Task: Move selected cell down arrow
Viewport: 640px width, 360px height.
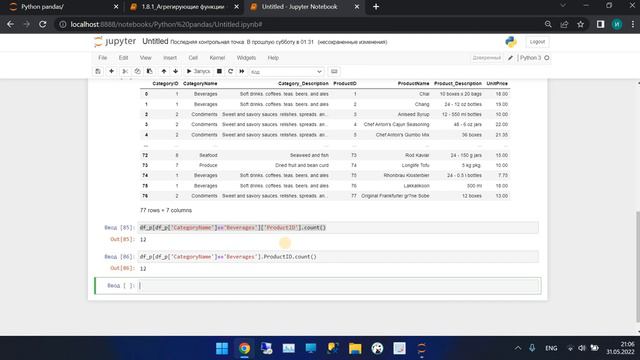Action: point(176,71)
